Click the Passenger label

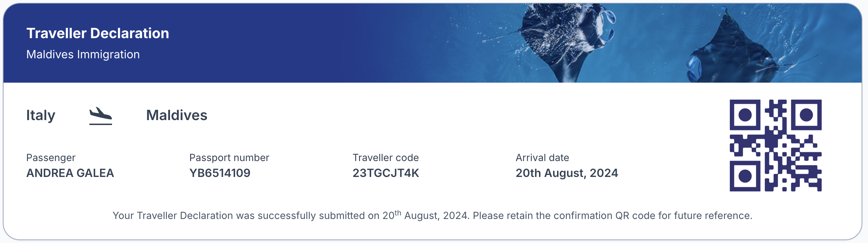point(51,158)
